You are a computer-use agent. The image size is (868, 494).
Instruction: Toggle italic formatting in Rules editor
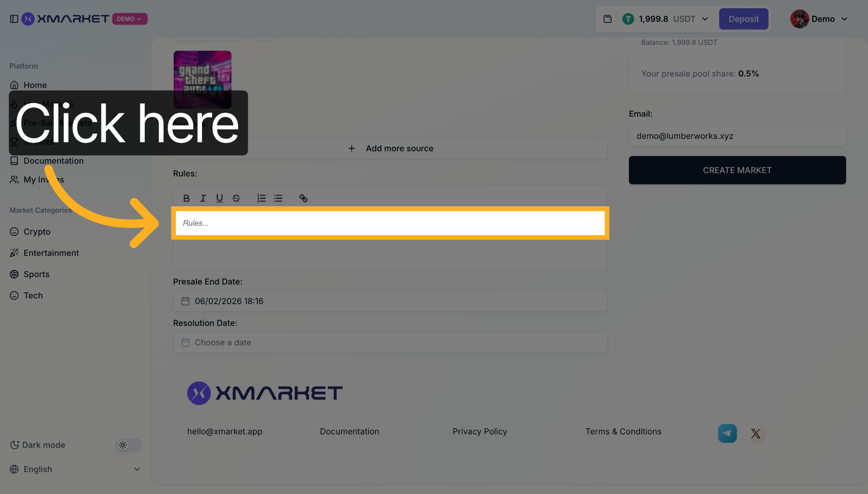click(203, 198)
